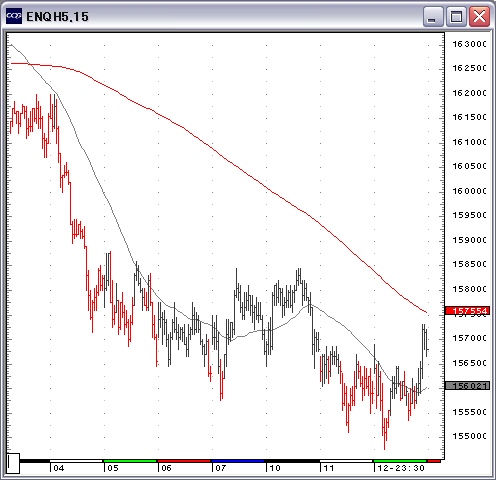Click the 12-23:30 timestamp on time axis
496x480 pixels.
(x=401, y=468)
